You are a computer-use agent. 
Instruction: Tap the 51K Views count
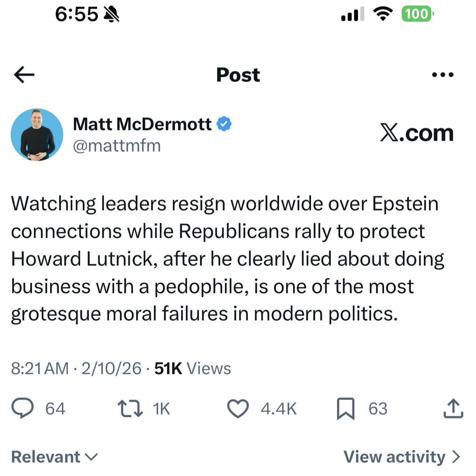192,369
